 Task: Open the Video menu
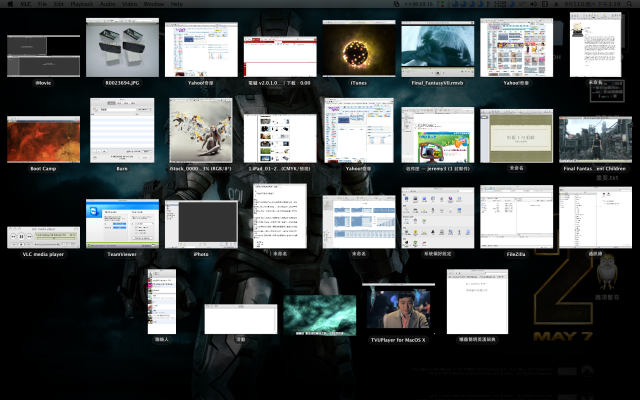(129, 4)
